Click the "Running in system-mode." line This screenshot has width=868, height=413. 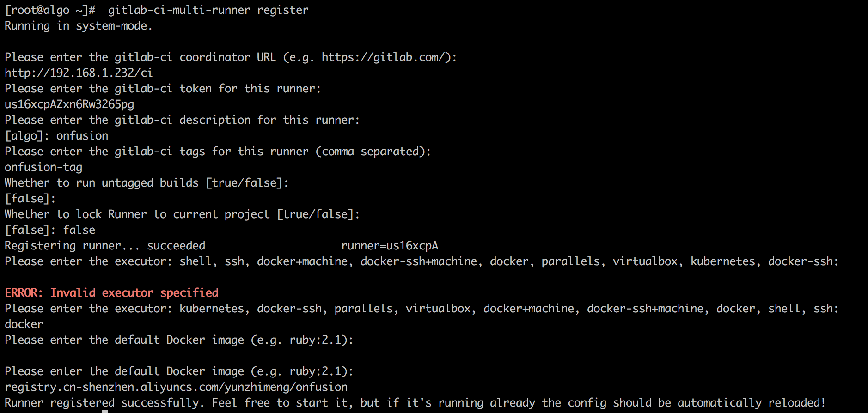click(x=79, y=26)
